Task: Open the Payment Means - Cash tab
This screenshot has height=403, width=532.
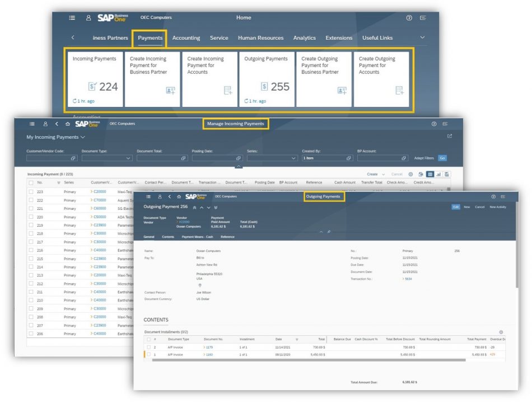Action: coord(197,237)
